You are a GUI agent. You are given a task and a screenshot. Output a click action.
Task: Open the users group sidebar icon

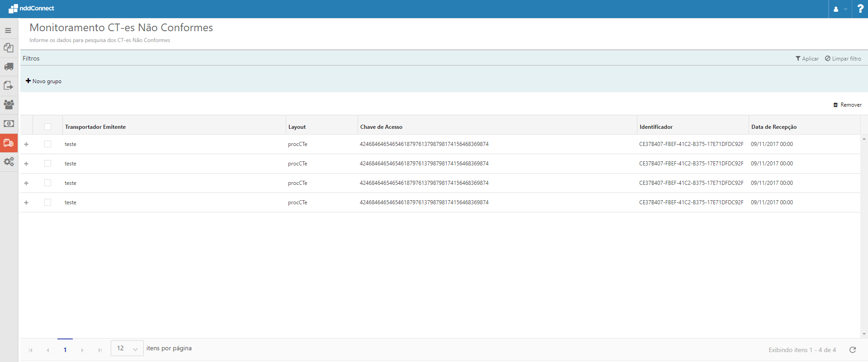[x=9, y=105]
